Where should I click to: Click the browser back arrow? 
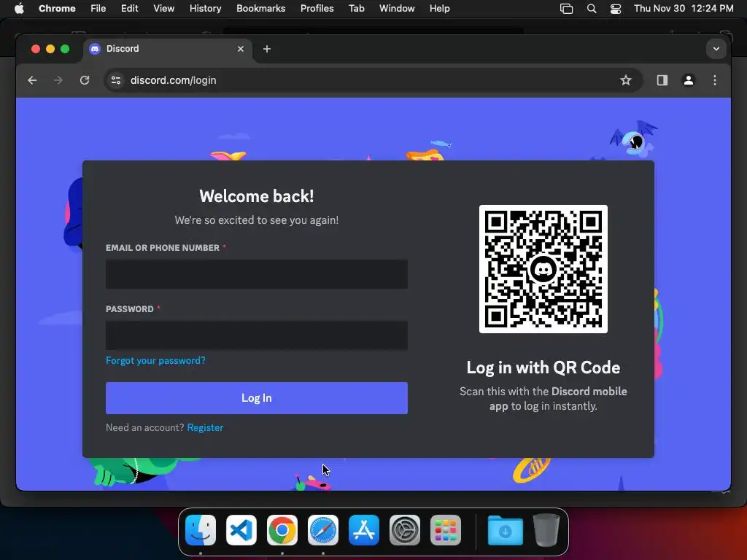tap(32, 80)
